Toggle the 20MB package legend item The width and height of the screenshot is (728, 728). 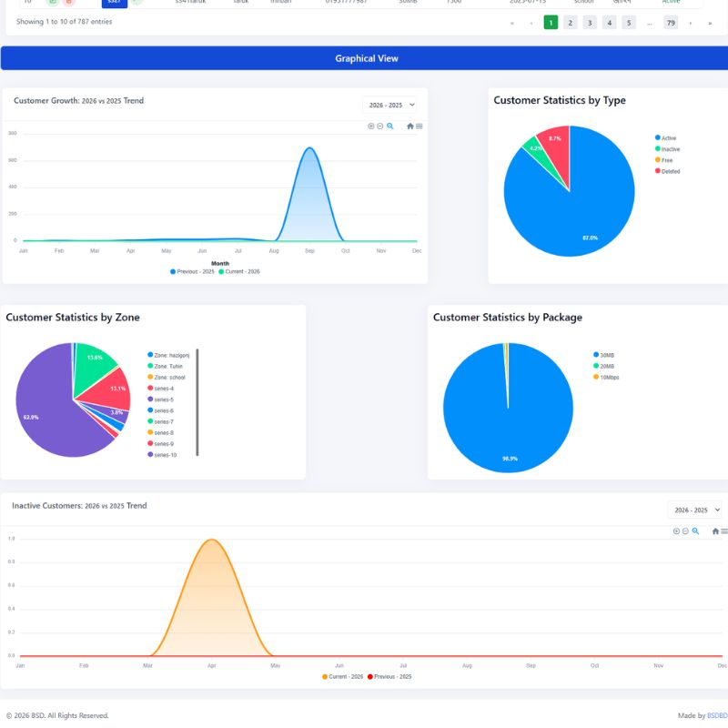click(604, 367)
